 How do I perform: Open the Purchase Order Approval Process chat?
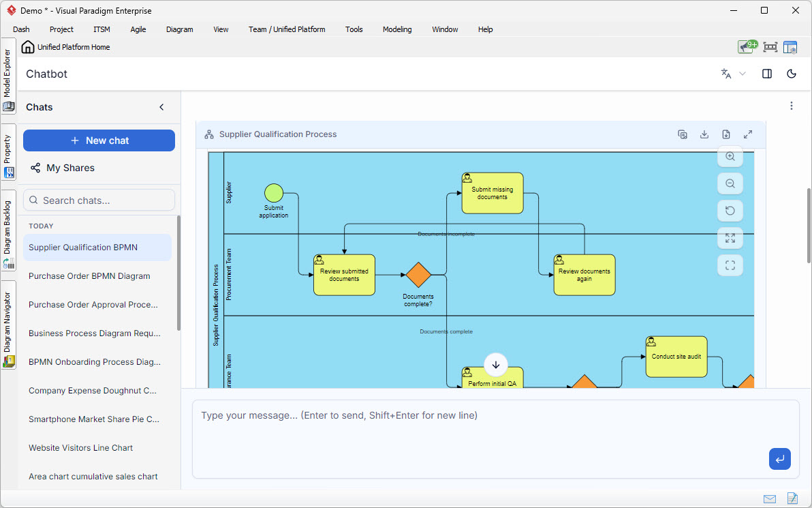tap(97, 304)
